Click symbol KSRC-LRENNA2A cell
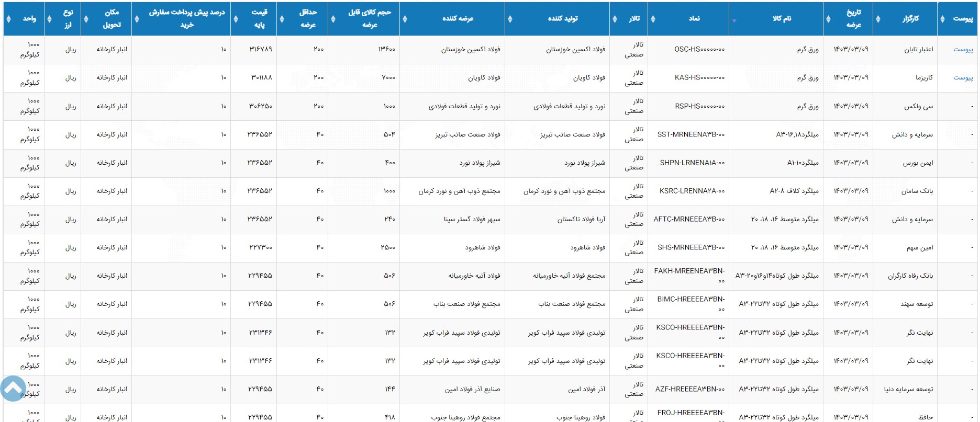The height and width of the screenshot is (422, 980). click(x=692, y=191)
